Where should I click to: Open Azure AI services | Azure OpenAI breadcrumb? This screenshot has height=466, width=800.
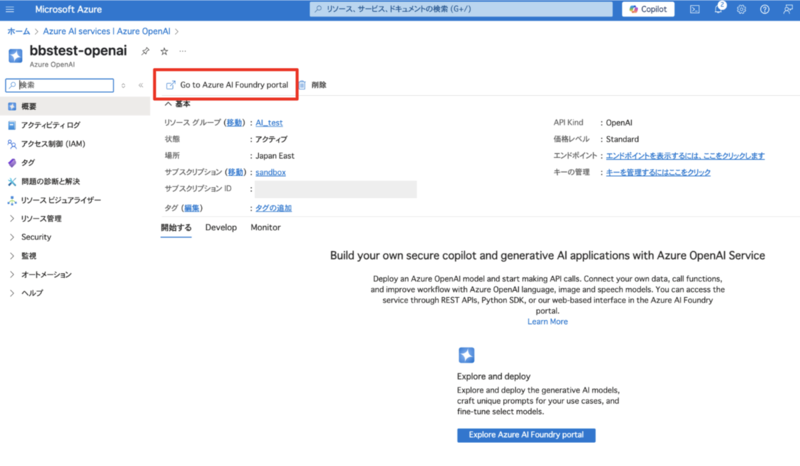107,31
